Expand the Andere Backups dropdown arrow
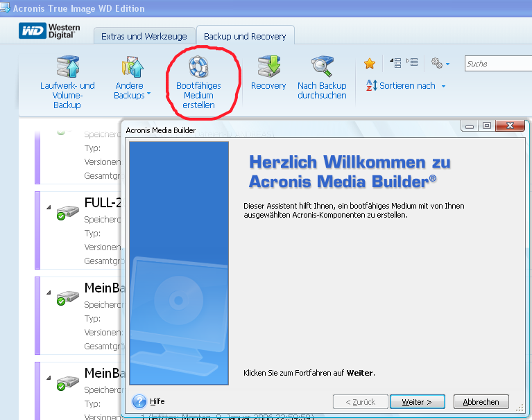The image size is (532, 420). click(x=148, y=94)
